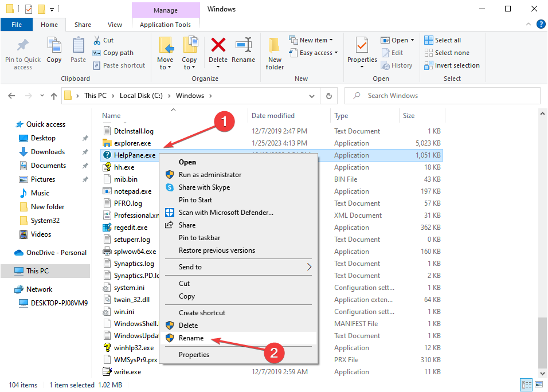The height and width of the screenshot is (392, 548).
Task: Go back with the left arrow
Action: pyautogui.click(x=11, y=96)
